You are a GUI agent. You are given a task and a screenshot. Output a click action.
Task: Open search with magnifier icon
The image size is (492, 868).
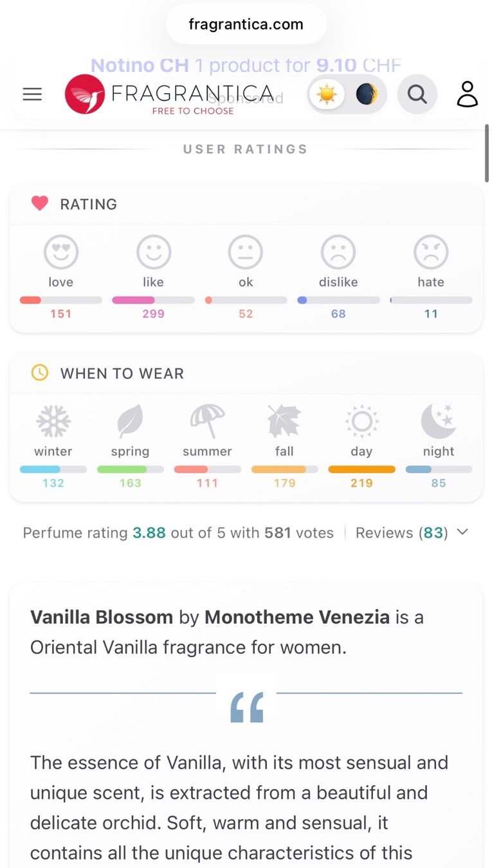point(417,95)
